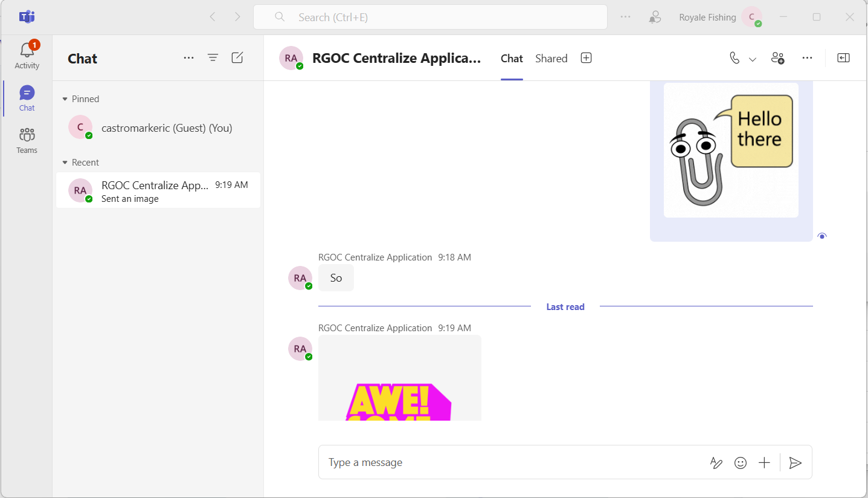Click RA avatar beside the So message

click(x=300, y=278)
